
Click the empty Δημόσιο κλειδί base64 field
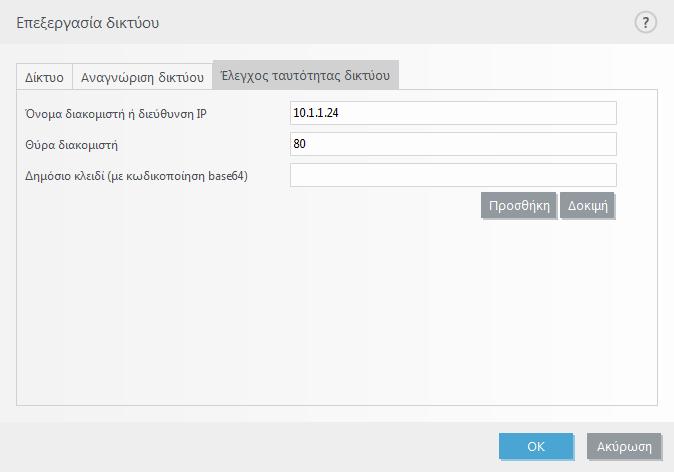pyautogui.click(x=453, y=175)
